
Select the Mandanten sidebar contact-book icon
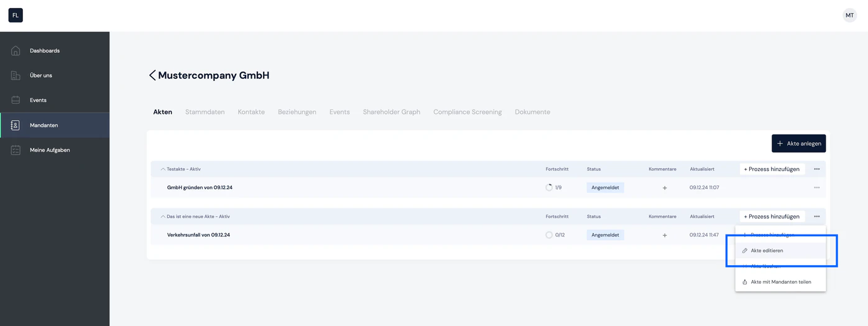16,125
